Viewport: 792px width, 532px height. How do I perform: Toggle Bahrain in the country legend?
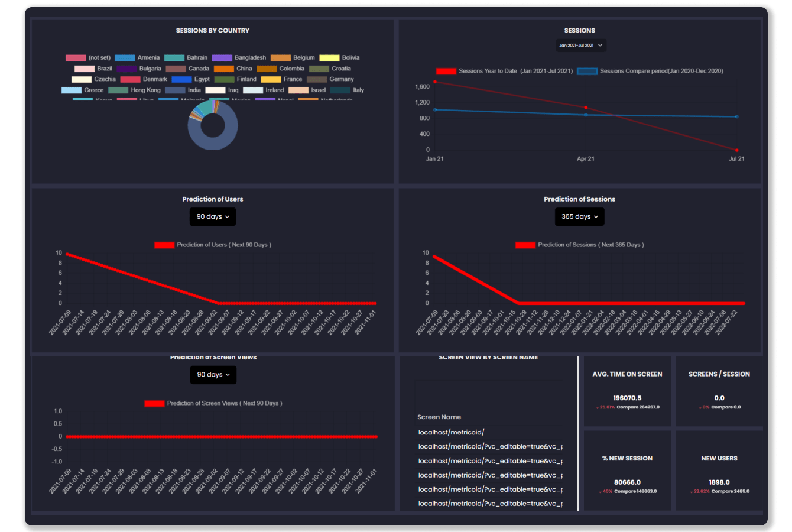pyautogui.click(x=186, y=58)
